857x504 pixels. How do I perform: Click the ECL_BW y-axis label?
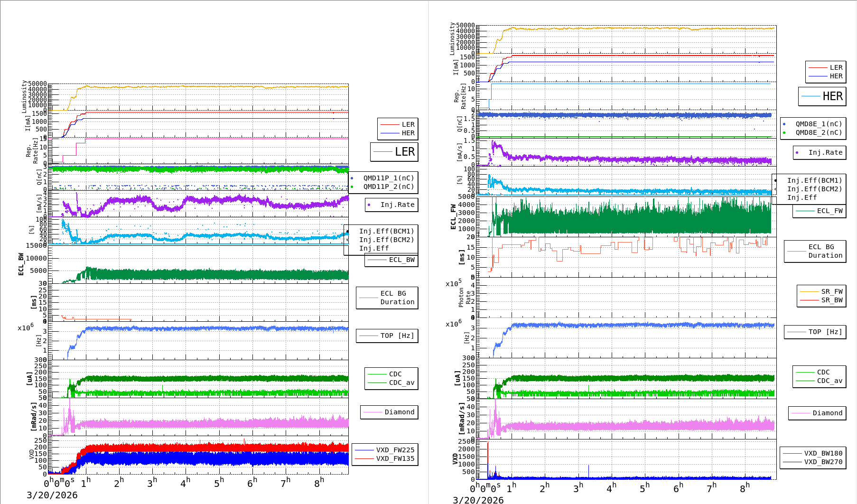21,264
